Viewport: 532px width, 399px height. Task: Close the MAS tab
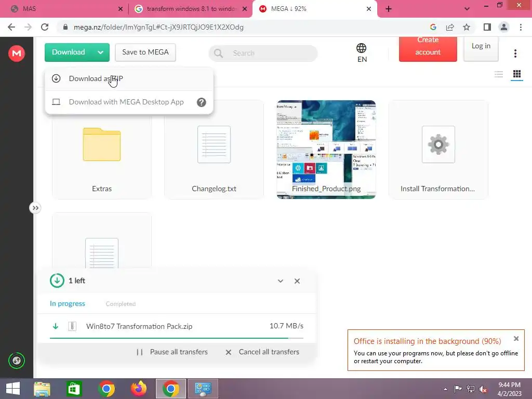pyautogui.click(x=121, y=9)
